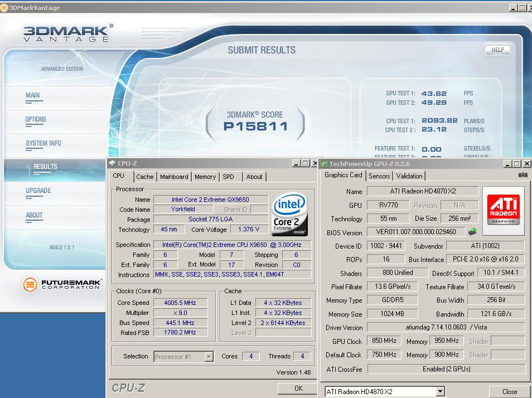532x398 pixels.
Task: Click the Intel Core 2 Extreme logo
Action: point(289,214)
